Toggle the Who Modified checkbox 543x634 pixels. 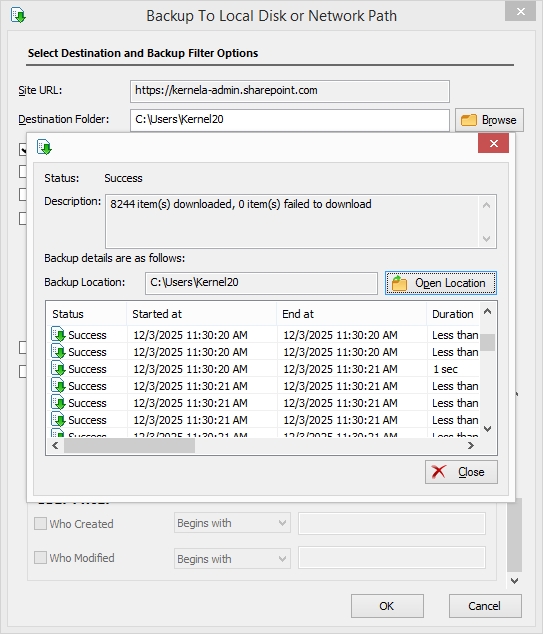click(40, 558)
